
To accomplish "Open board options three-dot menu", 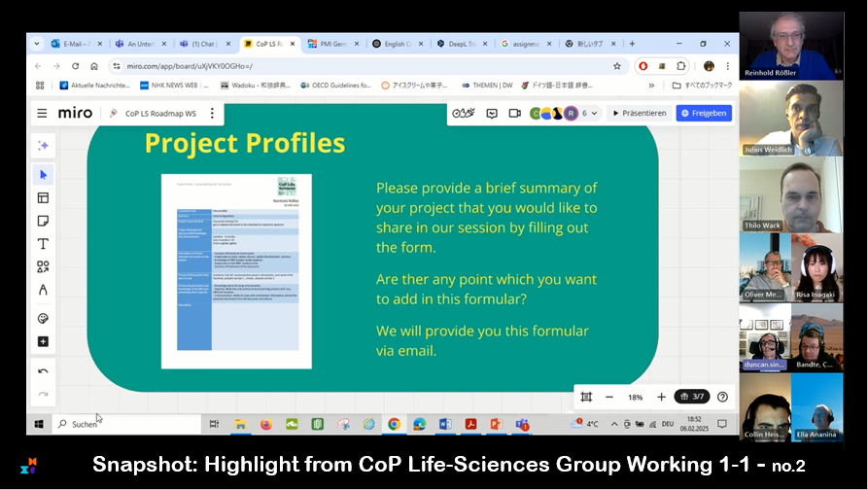I will (212, 113).
